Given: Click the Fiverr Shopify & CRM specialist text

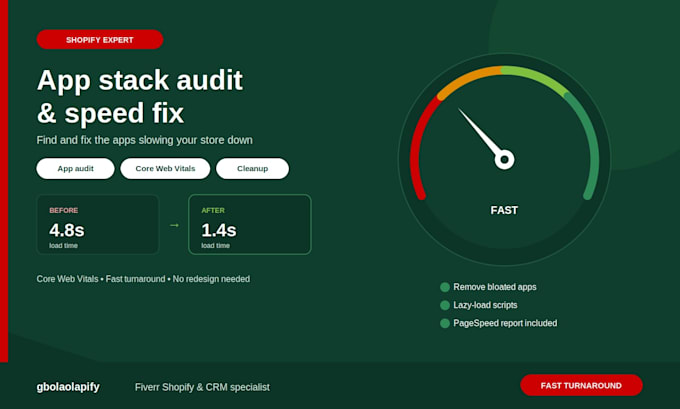Looking at the screenshot, I should click(202, 387).
